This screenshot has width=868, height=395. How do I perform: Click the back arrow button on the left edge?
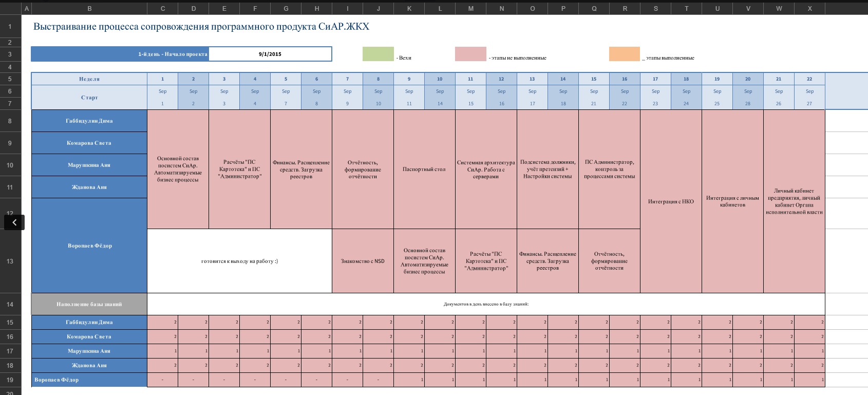[x=14, y=222]
